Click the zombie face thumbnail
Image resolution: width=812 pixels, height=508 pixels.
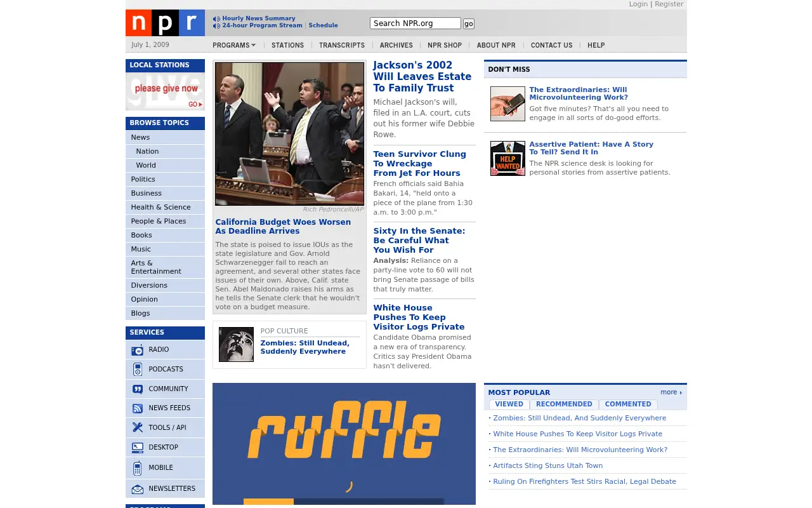coord(236,344)
